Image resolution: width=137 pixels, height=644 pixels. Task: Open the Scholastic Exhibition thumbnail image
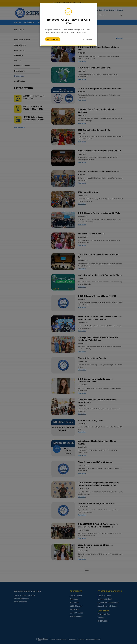coord(63,407)
